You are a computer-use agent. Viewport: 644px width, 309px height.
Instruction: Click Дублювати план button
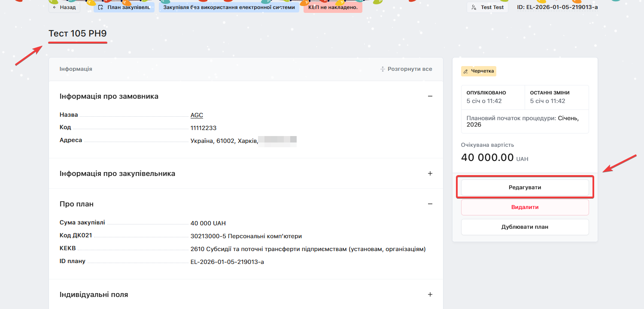[525, 227]
